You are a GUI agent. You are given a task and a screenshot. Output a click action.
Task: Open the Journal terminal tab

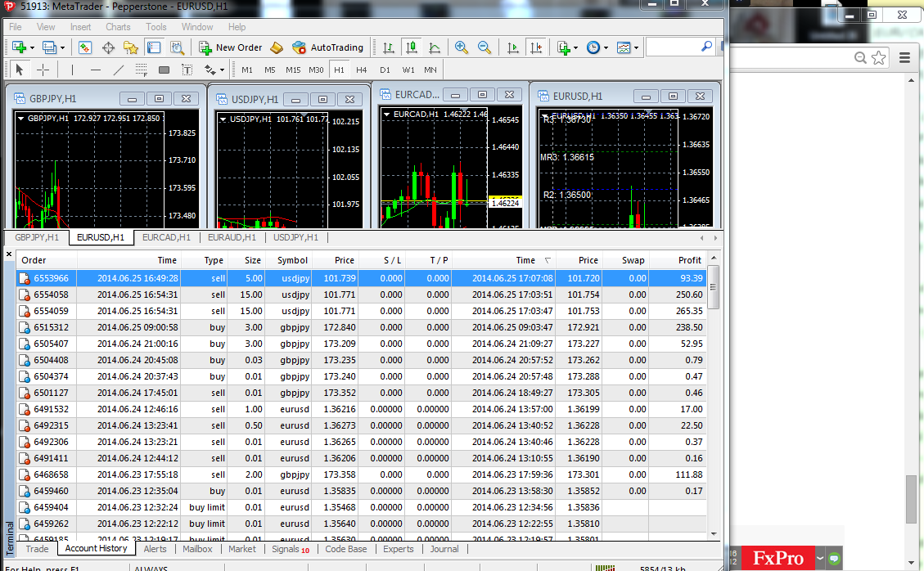pyautogui.click(x=444, y=549)
